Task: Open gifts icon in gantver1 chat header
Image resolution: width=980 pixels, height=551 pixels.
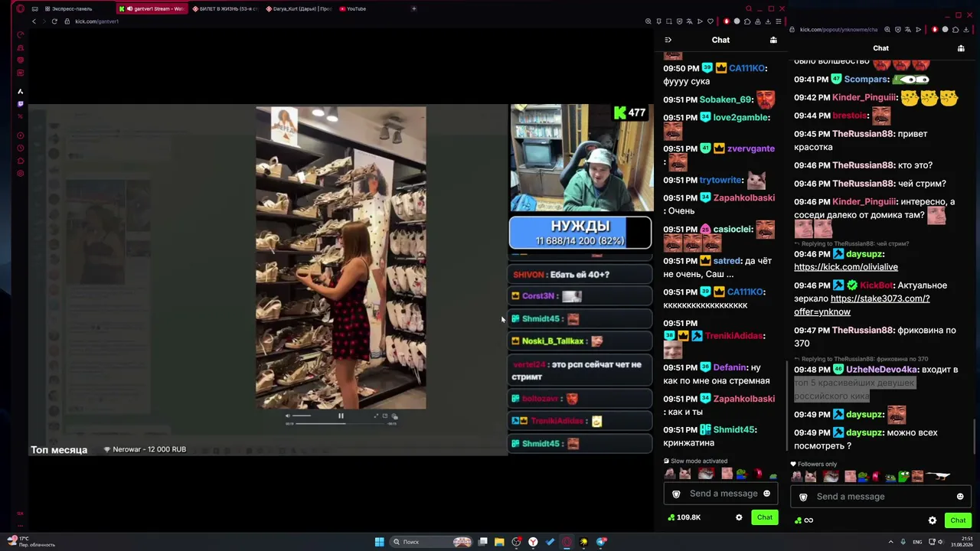Action: click(773, 40)
